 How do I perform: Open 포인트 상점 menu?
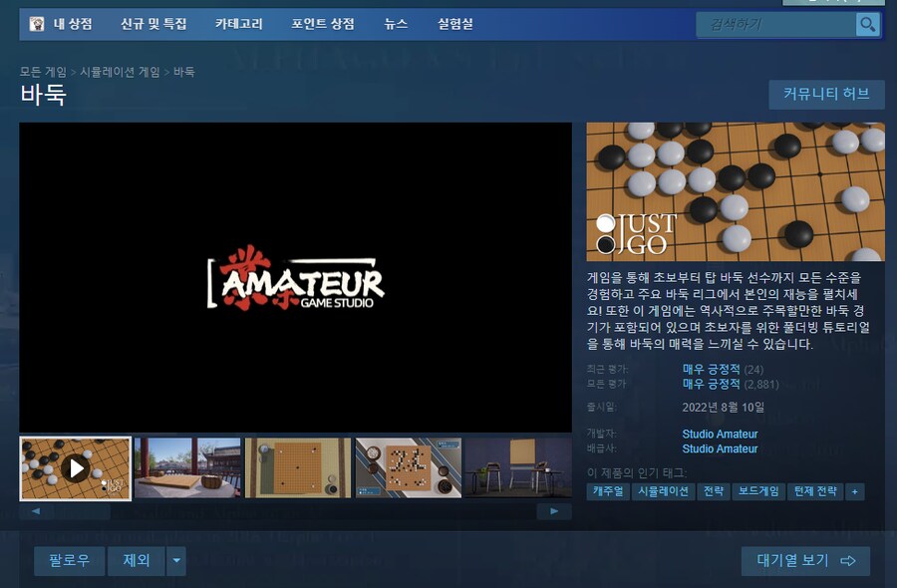(323, 24)
